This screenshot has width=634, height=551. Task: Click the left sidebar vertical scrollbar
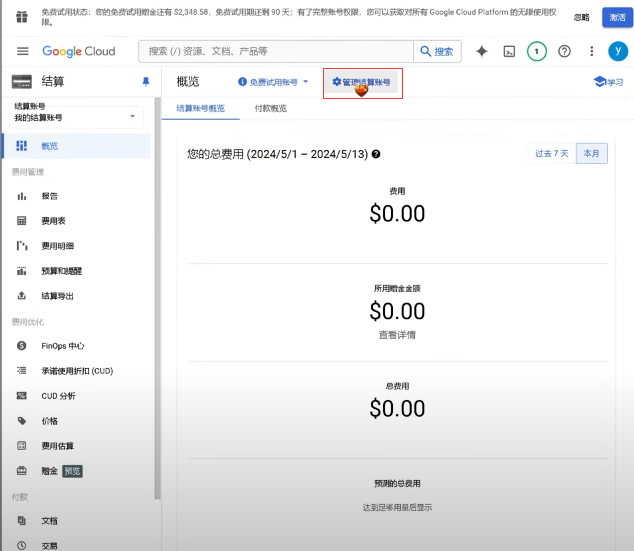[157, 299]
